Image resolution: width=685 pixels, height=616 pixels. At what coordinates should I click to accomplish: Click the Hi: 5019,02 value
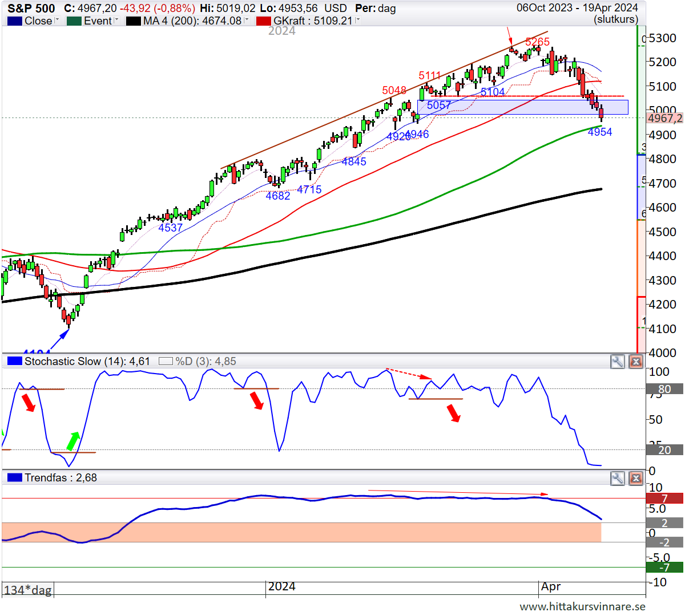pos(228,9)
